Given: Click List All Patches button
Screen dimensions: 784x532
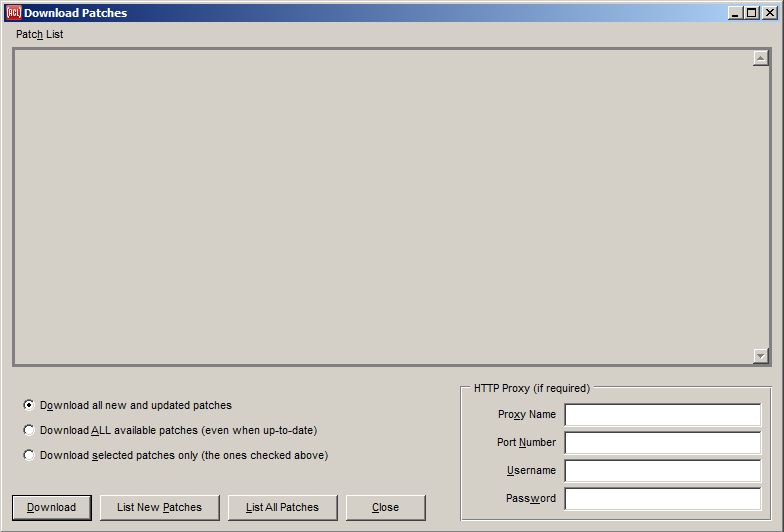Looking at the screenshot, I should click(282, 507).
